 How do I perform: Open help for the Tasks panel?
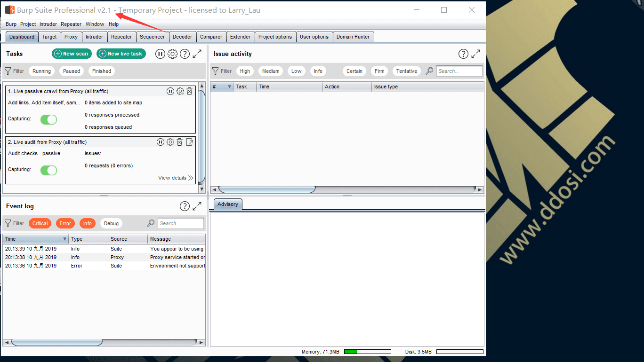click(185, 54)
